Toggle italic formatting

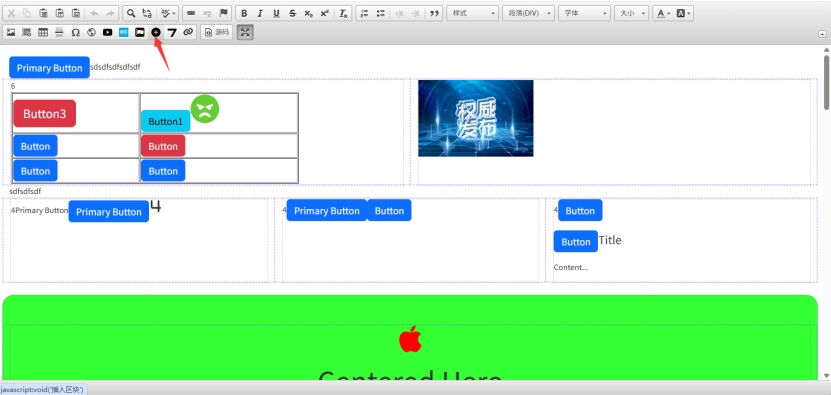click(x=260, y=13)
